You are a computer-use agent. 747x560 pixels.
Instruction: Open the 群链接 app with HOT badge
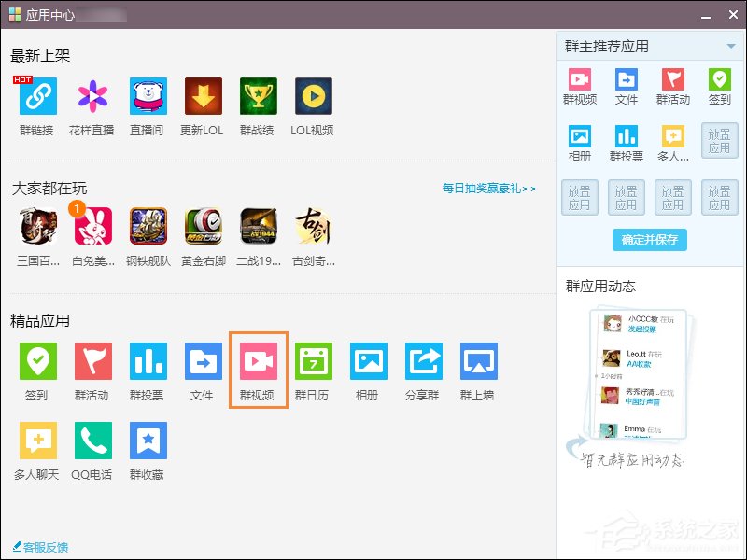tap(37, 96)
